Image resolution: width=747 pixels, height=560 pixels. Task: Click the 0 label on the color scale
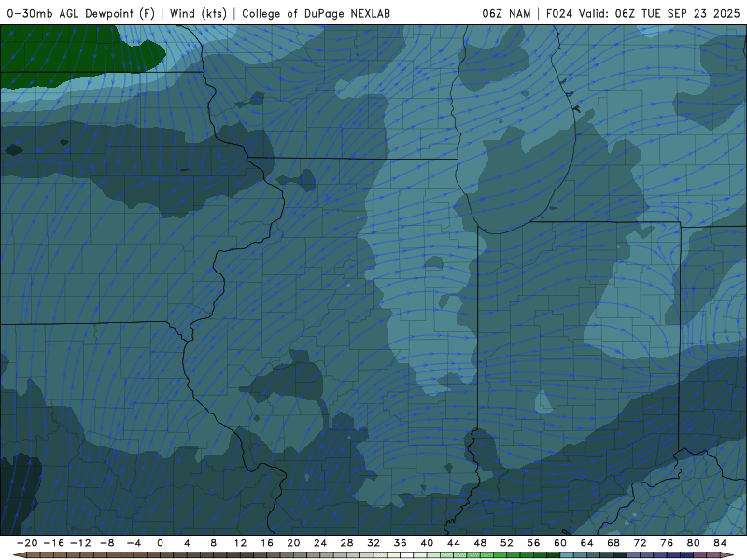tap(160, 543)
